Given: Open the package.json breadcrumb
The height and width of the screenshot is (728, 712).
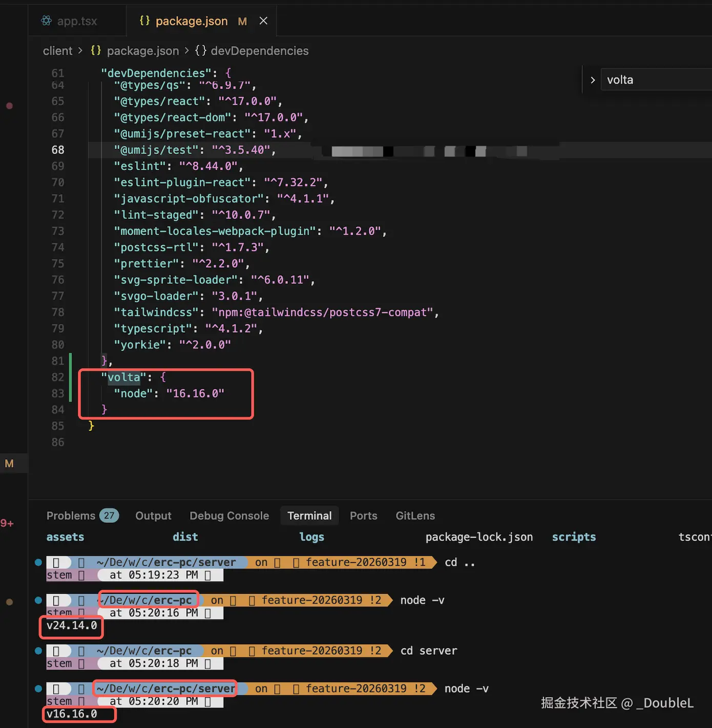Looking at the screenshot, I should pos(135,51).
